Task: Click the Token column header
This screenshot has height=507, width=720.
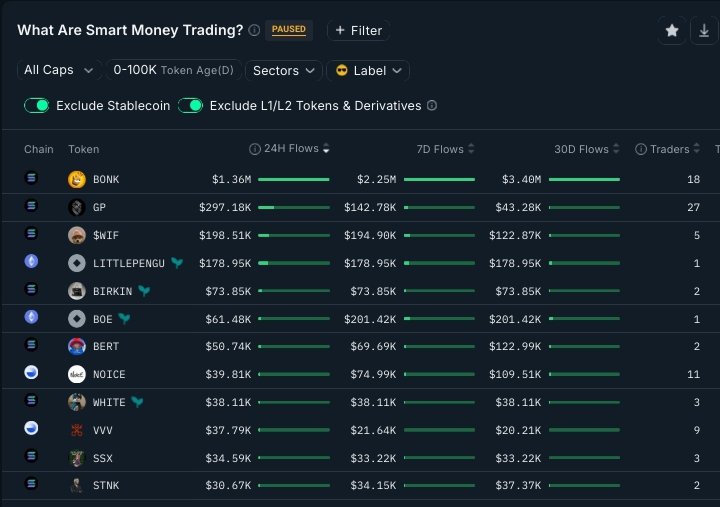Action: pyautogui.click(x=84, y=149)
